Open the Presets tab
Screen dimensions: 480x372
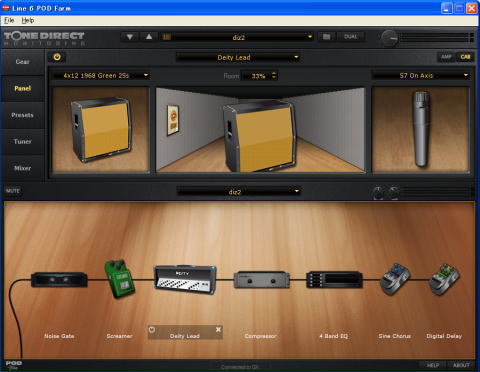(x=22, y=115)
